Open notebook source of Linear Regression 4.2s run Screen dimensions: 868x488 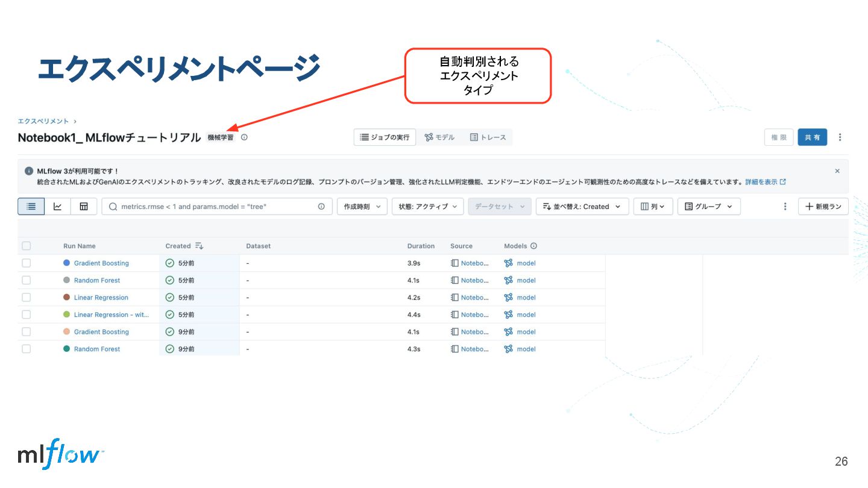pyautogui.click(x=470, y=298)
